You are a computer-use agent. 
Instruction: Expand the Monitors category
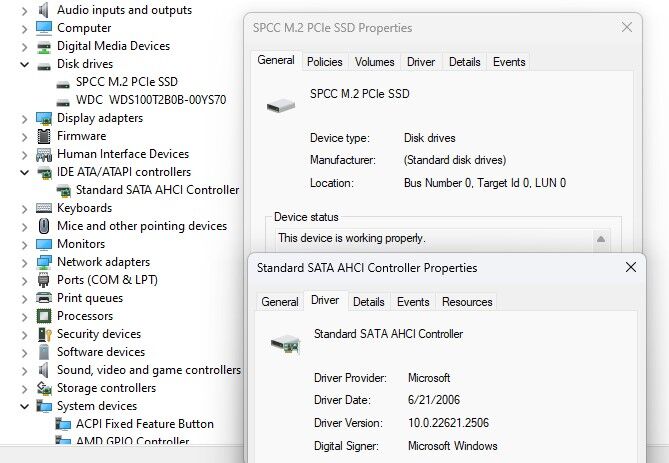pos(25,245)
